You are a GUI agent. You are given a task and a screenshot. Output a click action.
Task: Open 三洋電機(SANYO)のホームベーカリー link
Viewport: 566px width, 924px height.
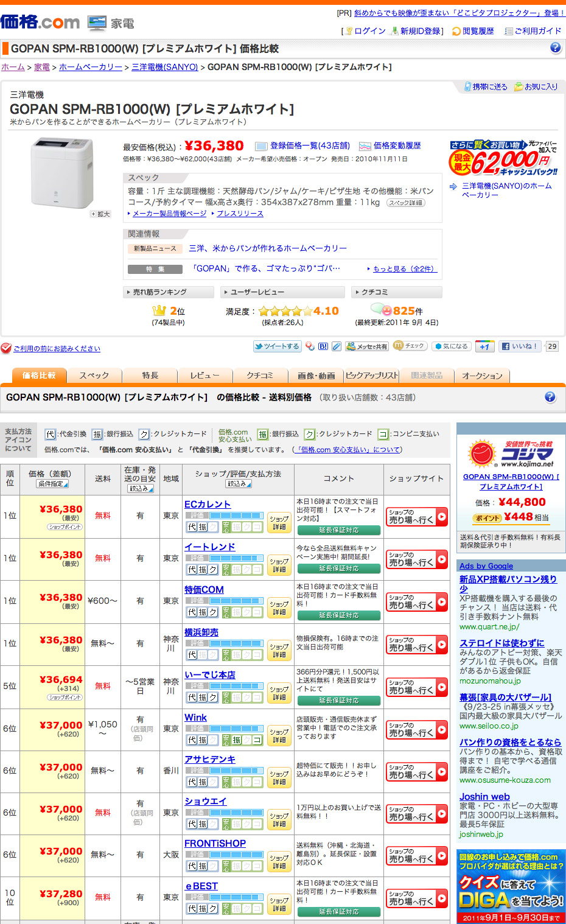tap(506, 190)
